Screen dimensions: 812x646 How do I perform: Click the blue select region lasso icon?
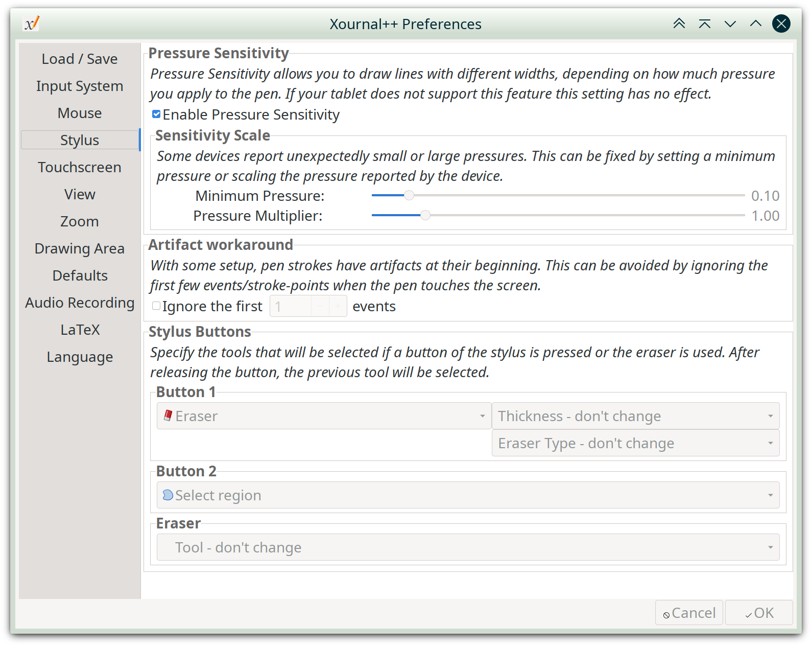168,495
